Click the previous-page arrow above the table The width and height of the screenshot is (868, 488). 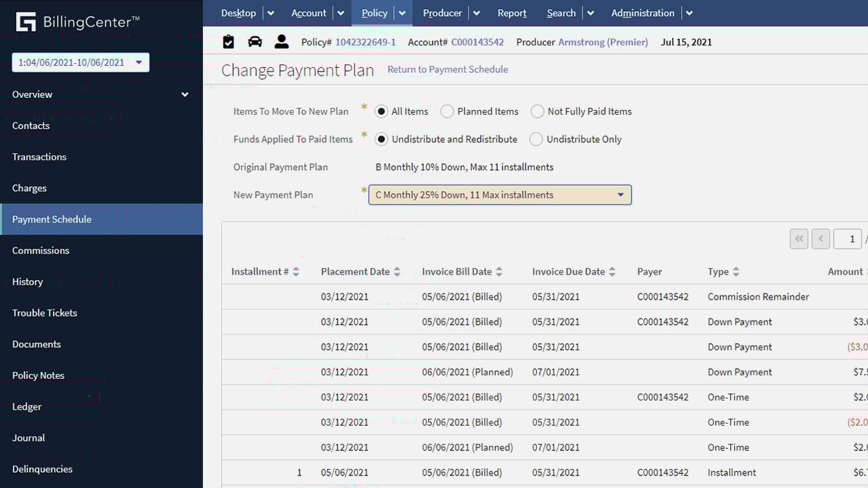pos(820,239)
